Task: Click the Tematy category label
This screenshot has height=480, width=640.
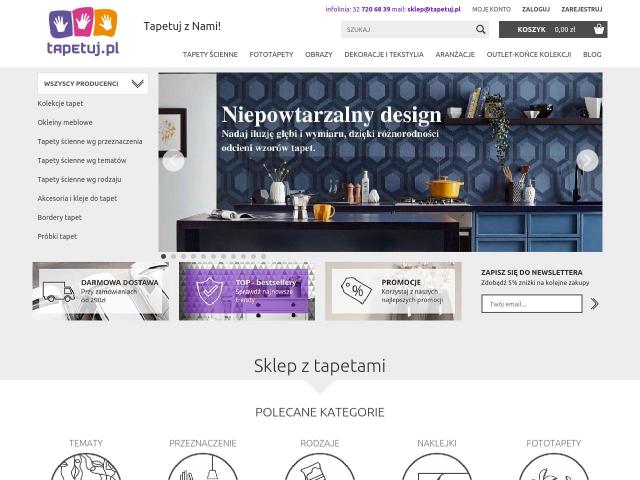Action: tap(86, 443)
